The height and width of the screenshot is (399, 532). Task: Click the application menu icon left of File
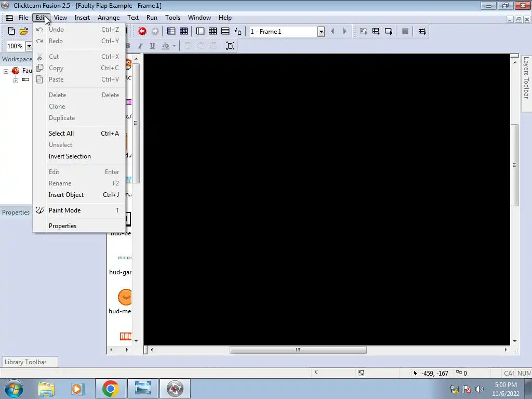coord(9,18)
